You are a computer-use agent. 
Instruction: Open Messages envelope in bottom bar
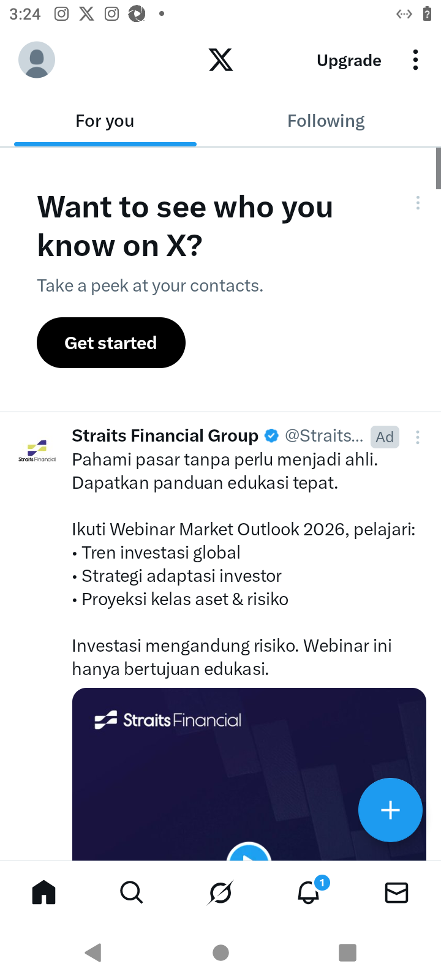(396, 893)
